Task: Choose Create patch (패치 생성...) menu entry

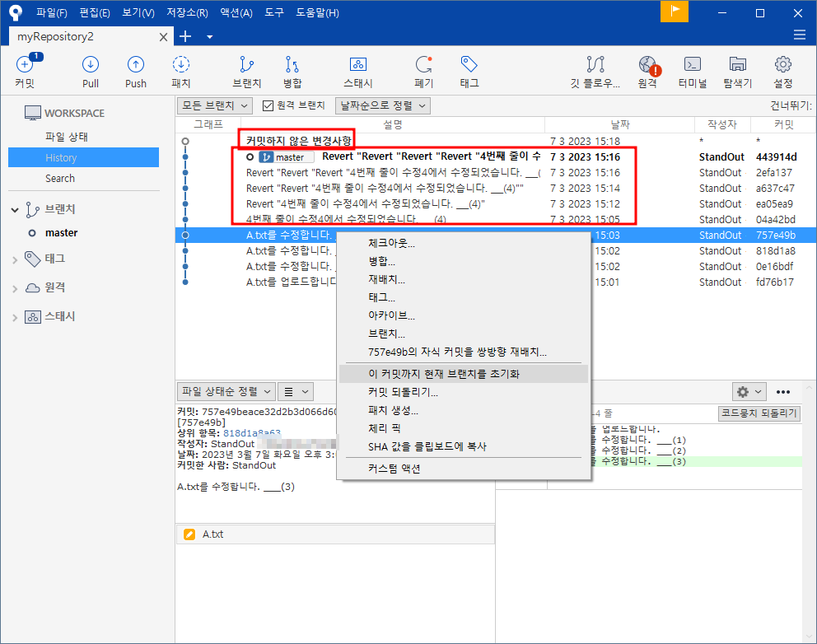Action: (463, 411)
